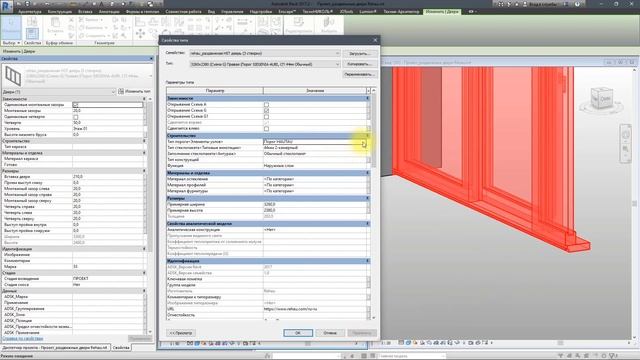Click the URL value cell in dialog

(x=315, y=309)
